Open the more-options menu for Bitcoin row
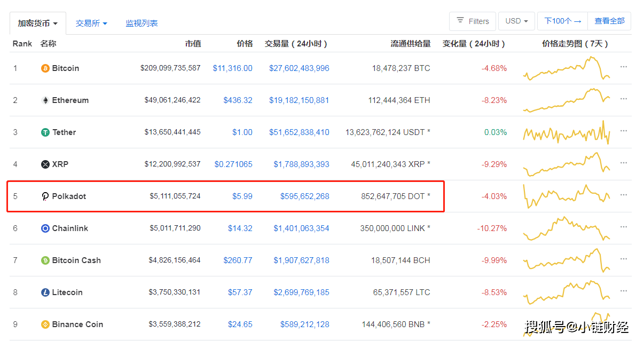 624,67
